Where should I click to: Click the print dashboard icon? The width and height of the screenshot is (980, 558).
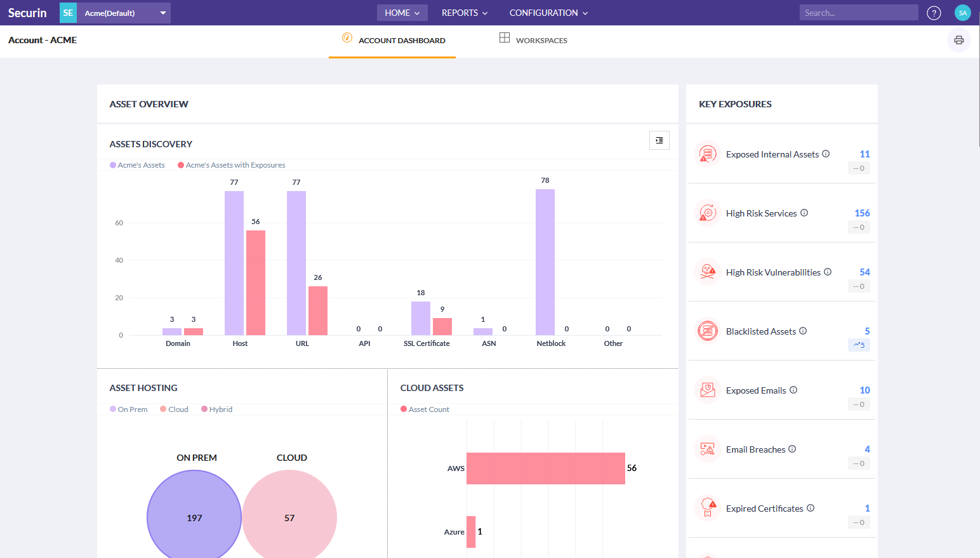(959, 40)
